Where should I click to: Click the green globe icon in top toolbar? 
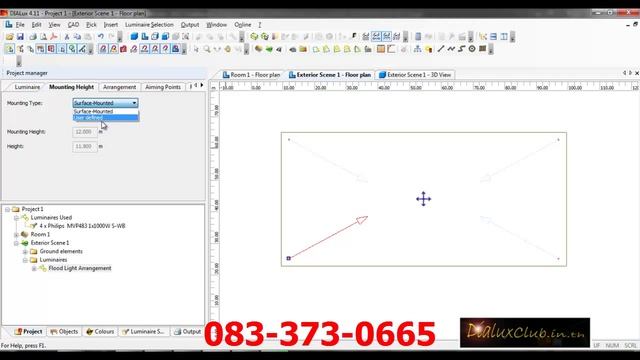(x=254, y=37)
